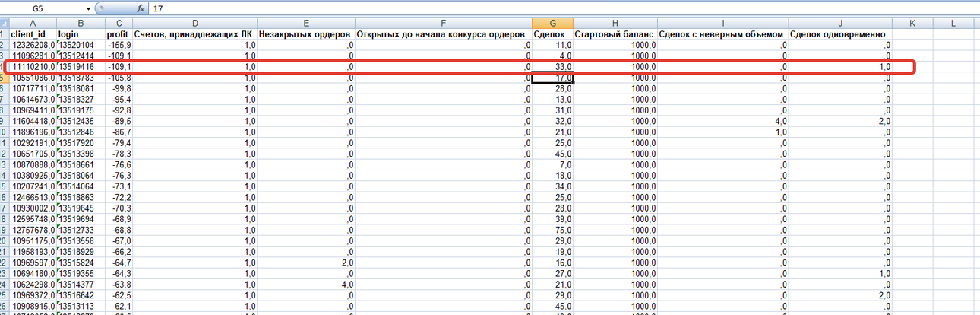The width and height of the screenshot is (980, 315).
Task: Select active cell G5 with value 17,0
Action: point(552,78)
